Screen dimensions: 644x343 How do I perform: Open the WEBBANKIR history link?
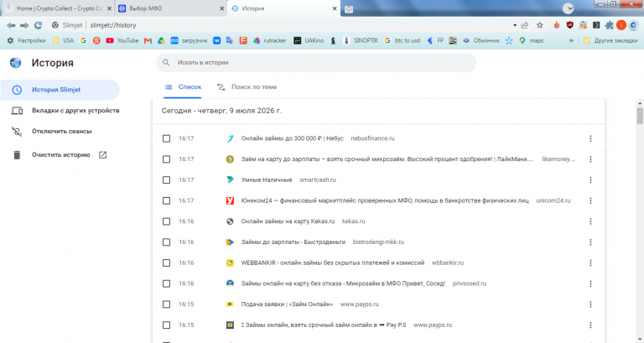tap(333, 262)
